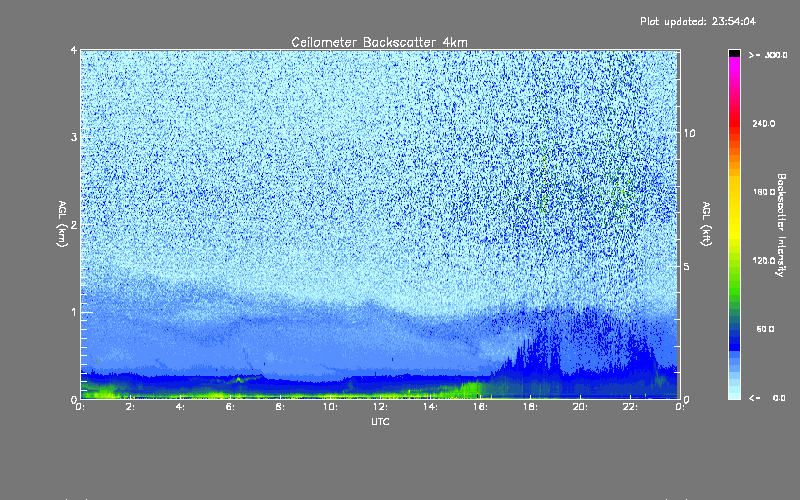This screenshot has height=500, width=800.
Task: Click the "3" tick on km axis
Action: tap(74, 137)
